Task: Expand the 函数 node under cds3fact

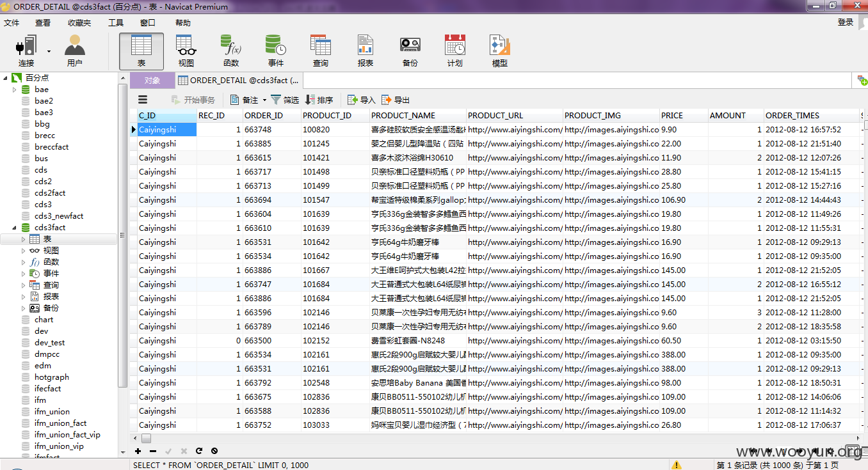Action: click(24, 262)
